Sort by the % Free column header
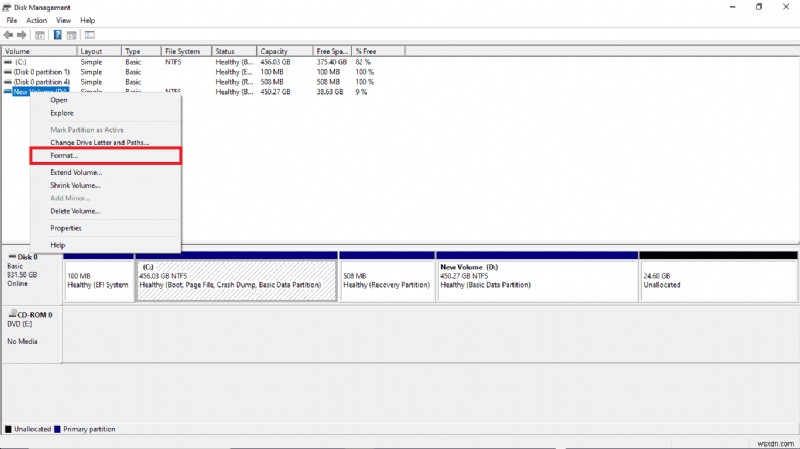 pyautogui.click(x=378, y=51)
